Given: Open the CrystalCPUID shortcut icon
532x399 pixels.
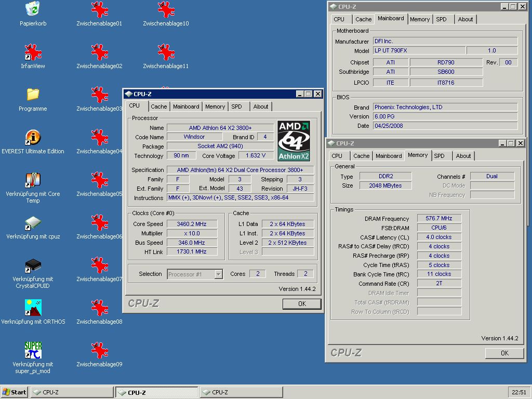Looking at the screenshot, I should point(33,265).
